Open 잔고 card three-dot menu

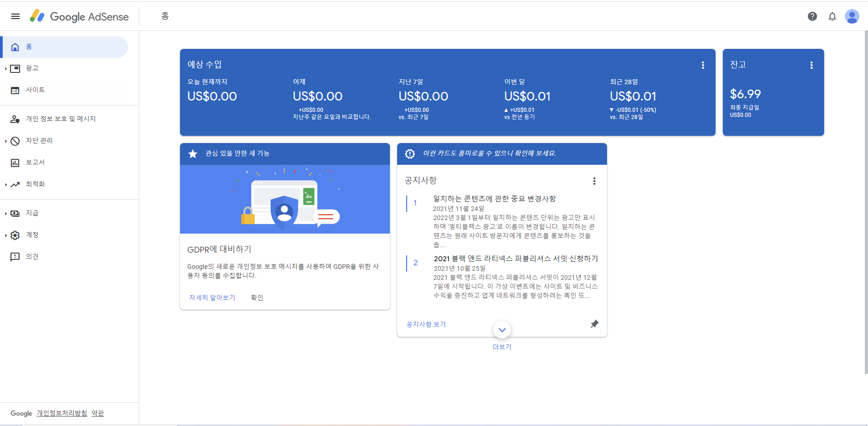[811, 65]
